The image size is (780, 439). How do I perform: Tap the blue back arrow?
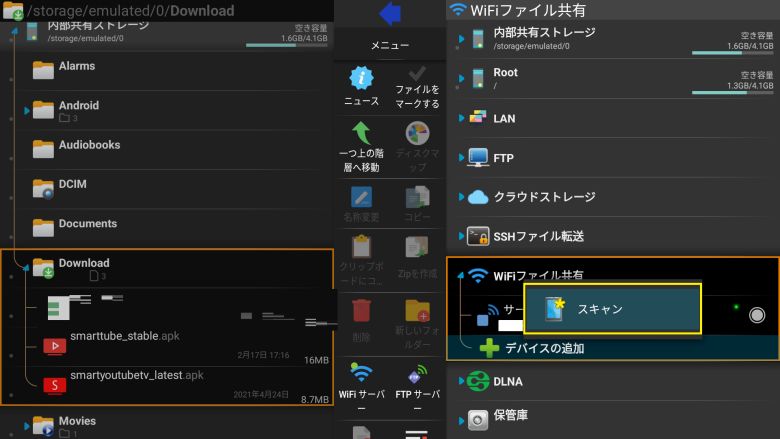tap(390, 12)
